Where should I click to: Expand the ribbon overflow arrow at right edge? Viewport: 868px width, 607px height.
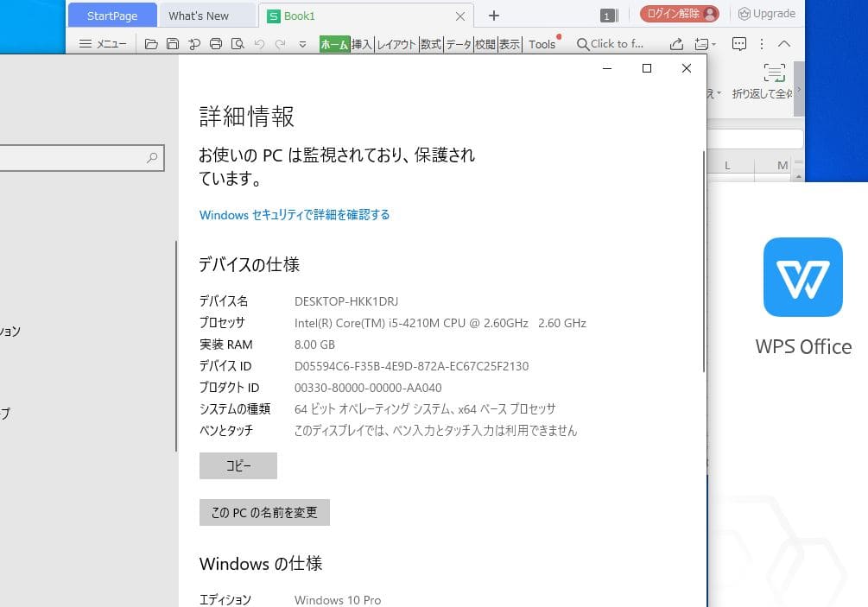[x=798, y=89]
